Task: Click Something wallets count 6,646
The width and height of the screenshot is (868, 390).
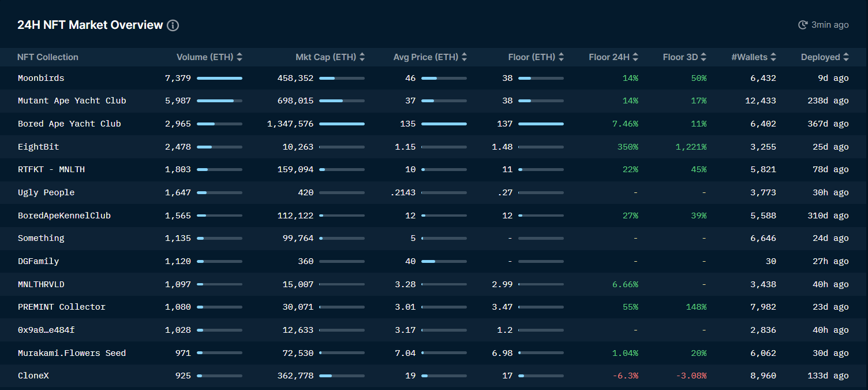Action: point(764,238)
